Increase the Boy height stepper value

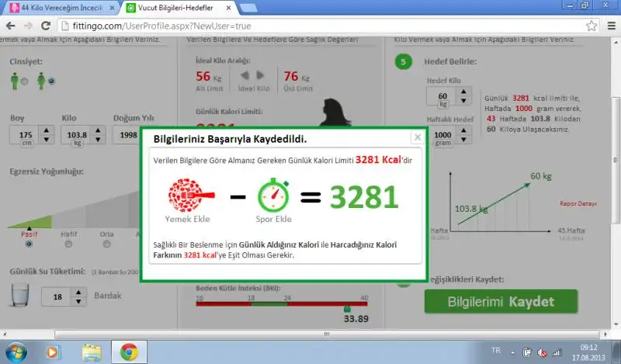[47, 130]
